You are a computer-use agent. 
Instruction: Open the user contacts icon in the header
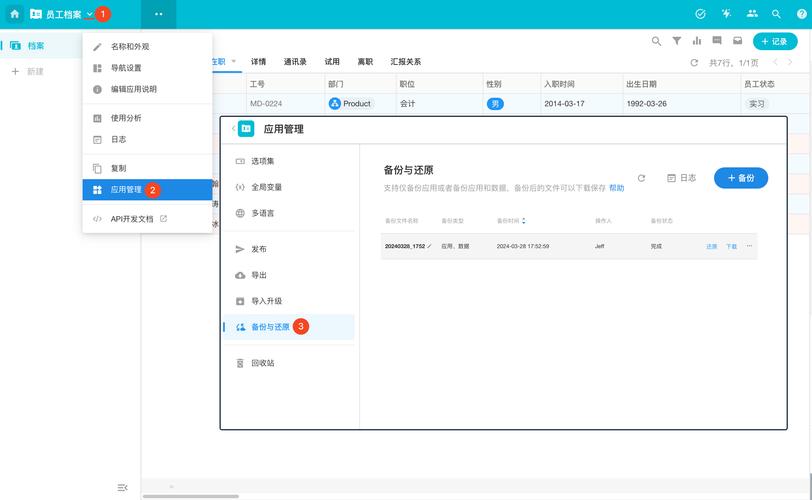tap(751, 14)
